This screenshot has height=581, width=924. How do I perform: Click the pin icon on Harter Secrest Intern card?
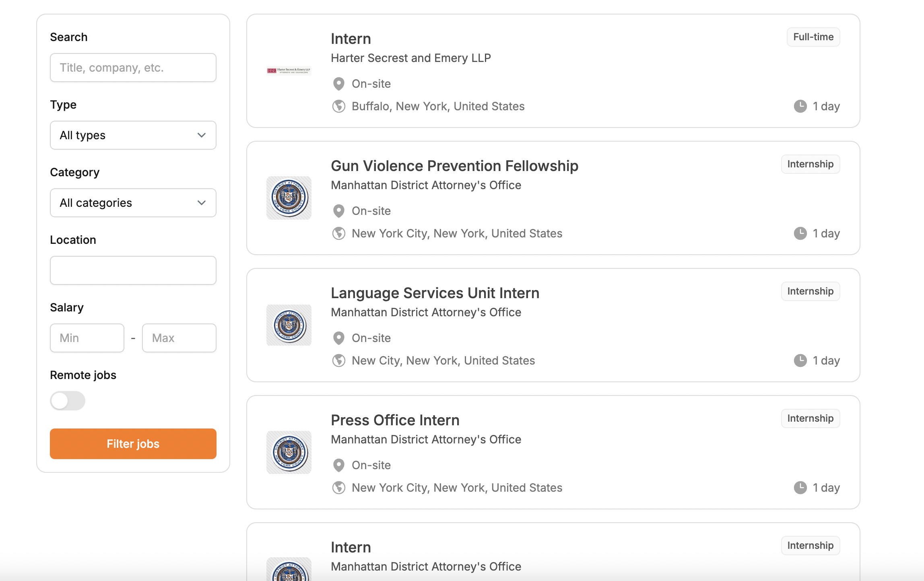coord(339,84)
